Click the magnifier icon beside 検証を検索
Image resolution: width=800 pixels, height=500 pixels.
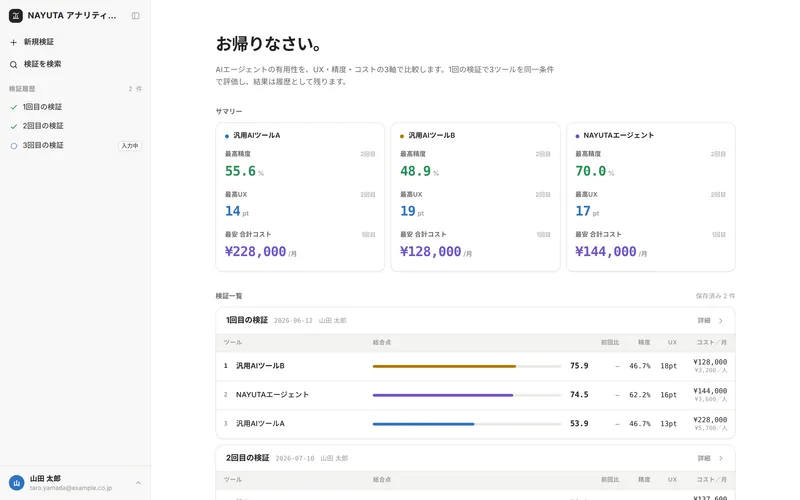[14, 64]
